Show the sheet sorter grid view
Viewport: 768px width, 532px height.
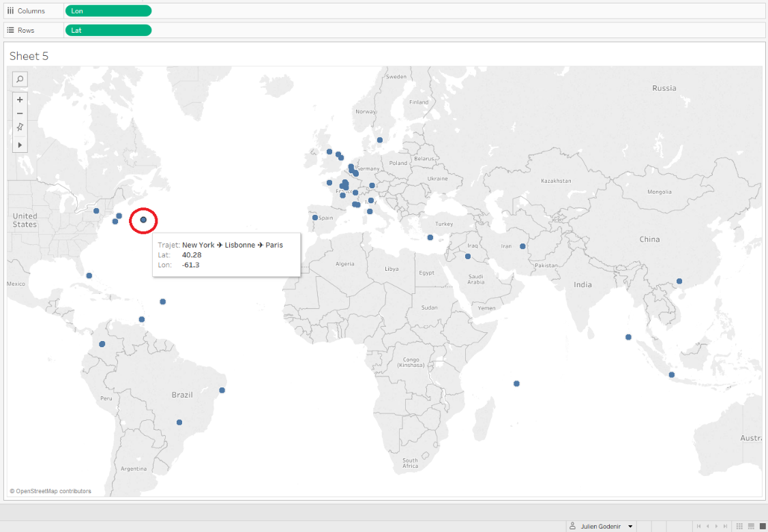coord(740,527)
